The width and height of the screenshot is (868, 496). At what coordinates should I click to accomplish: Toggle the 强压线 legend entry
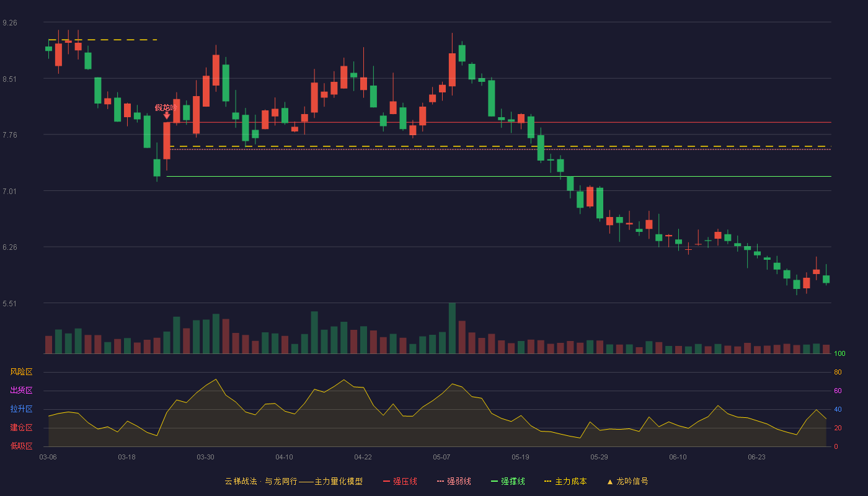400,481
